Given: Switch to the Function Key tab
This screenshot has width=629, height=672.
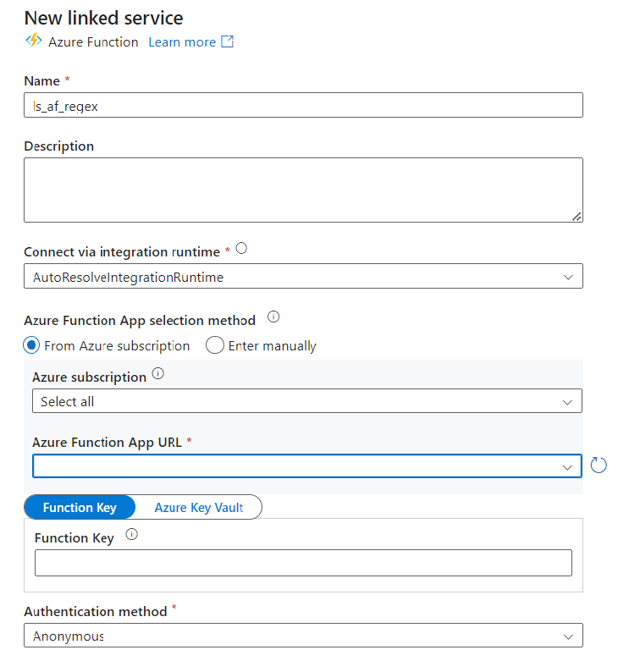Looking at the screenshot, I should [x=80, y=507].
